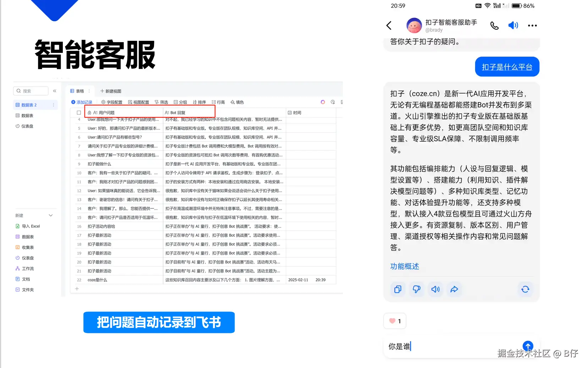The width and height of the screenshot is (588, 368).
Task: Choose 文件夹 in the 新建 list
Action: [25, 290]
